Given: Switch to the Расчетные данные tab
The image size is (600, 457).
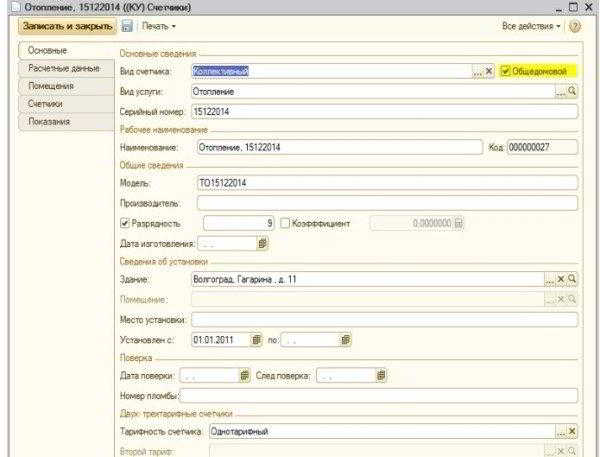Looking at the screenshot, I should pos(66,69).
